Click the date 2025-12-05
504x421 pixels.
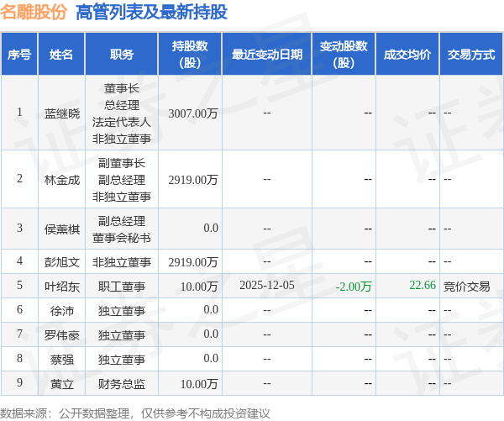(267, 285)
